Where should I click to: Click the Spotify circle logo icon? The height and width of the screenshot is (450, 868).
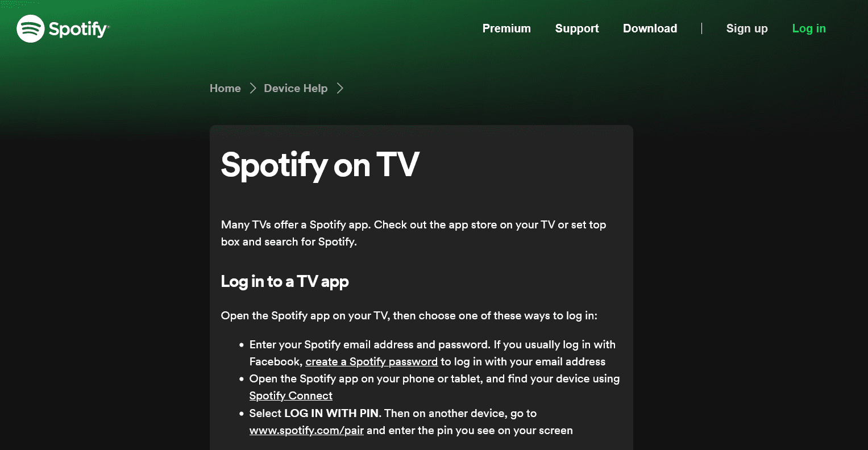31,28
